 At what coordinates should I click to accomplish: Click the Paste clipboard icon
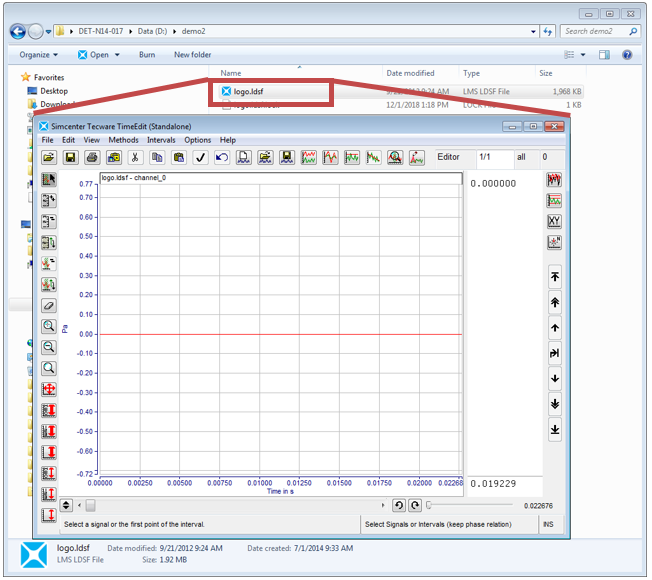[179, 158]
